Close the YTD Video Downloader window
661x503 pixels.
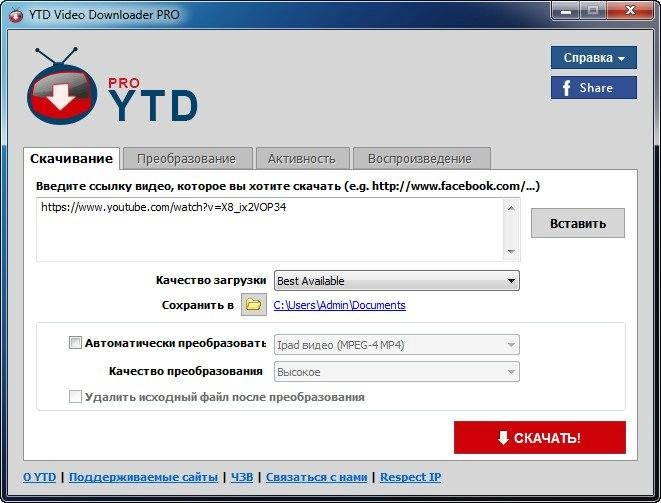[x=630, y=11]
